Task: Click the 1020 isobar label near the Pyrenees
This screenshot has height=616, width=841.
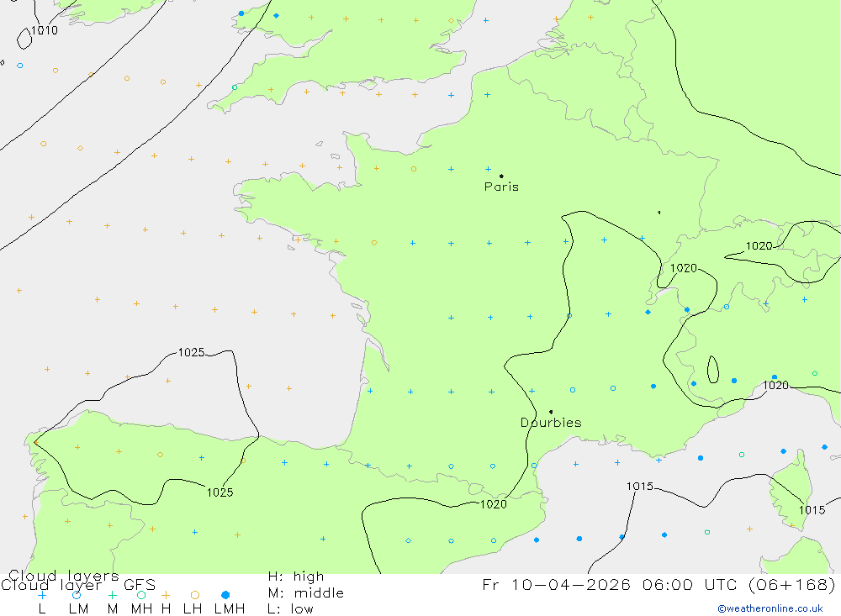Action: (x=494, y=504)
